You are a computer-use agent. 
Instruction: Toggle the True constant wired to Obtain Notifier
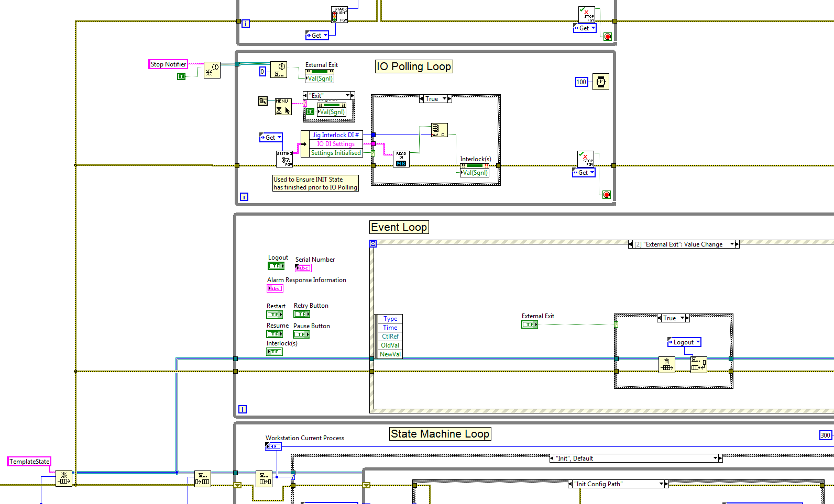181,76
